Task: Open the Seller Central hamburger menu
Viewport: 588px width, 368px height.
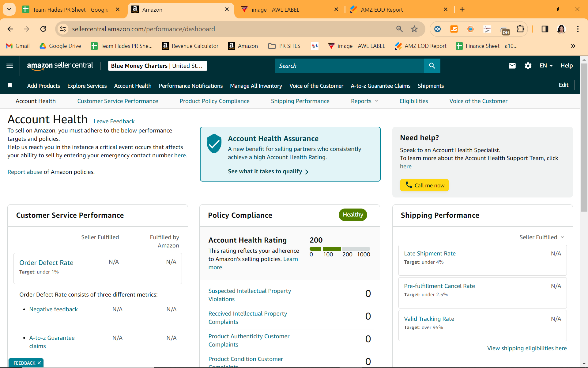Action: [10, 66]
